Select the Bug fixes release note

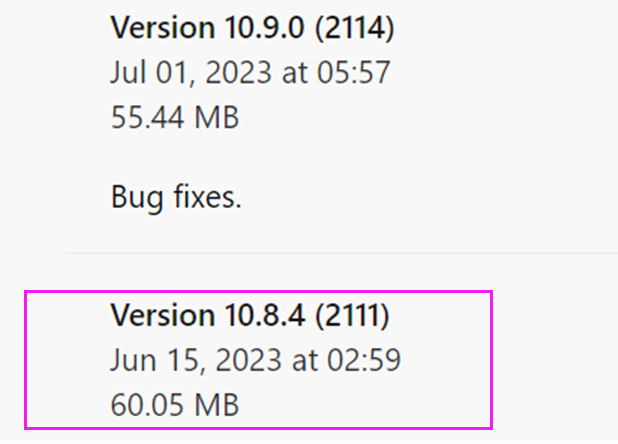[176, 197]
